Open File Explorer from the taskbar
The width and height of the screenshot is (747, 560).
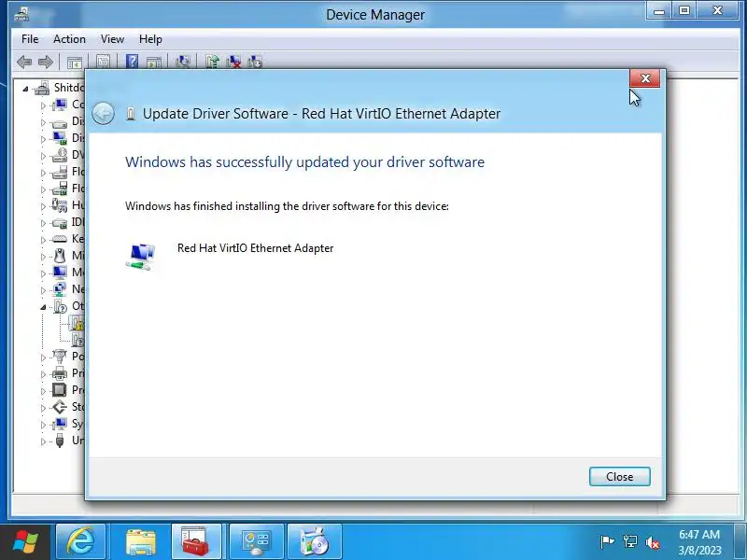(141, 542)
